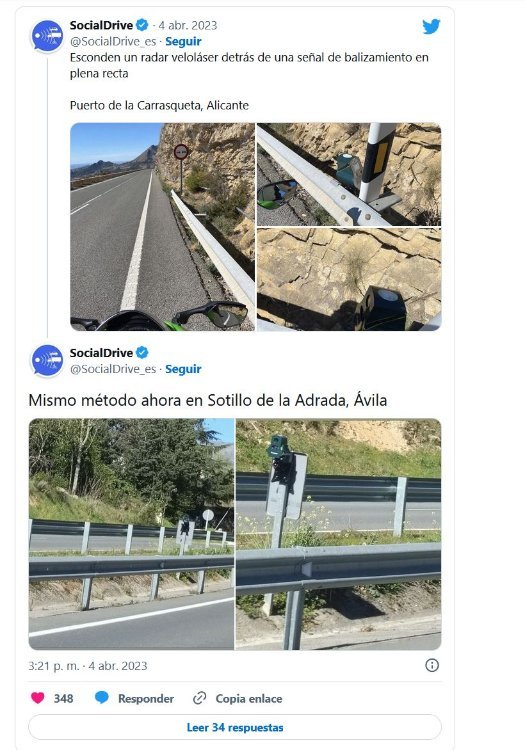Open the Sotillo de la Adrada close-up radar photo
The height and width of the screenshot is (750, 525).
click(339, 534)
